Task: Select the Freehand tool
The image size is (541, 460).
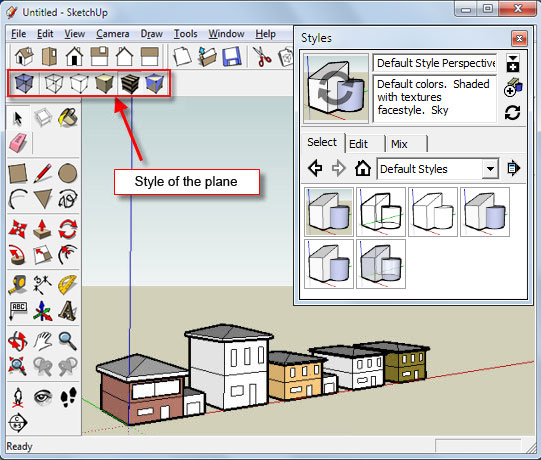Action: 68,199
